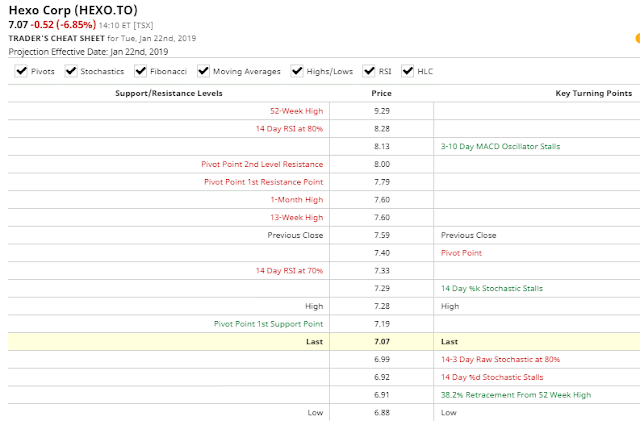Disable the Fibonacci checkbox

(x=140, y=71)
